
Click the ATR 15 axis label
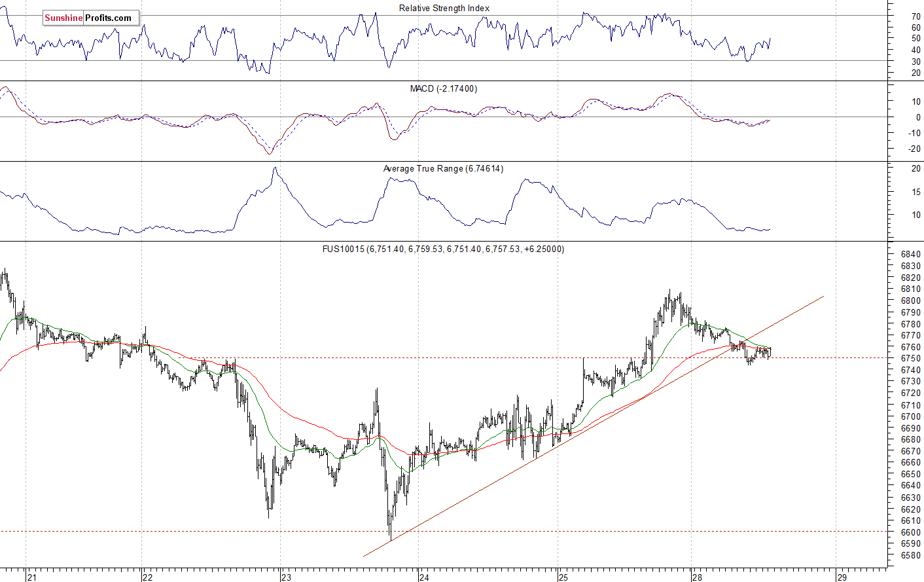pyautogui.click(x=915, y=192)
